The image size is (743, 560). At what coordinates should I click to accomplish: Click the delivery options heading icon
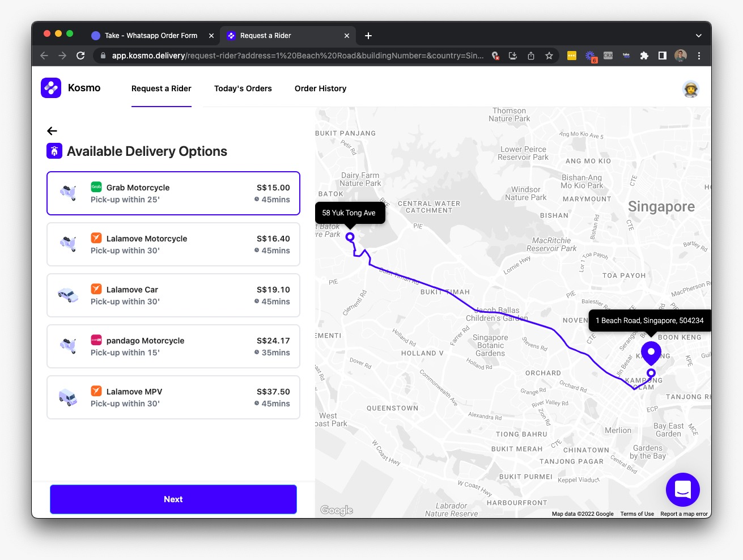(54, 151)
